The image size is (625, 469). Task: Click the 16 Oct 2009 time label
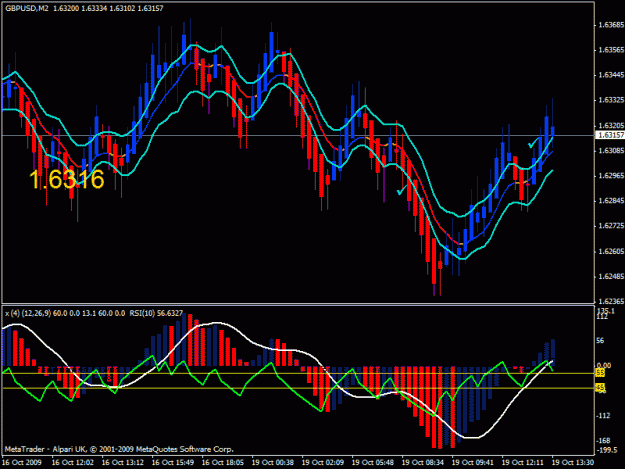(x=22, y=463)
